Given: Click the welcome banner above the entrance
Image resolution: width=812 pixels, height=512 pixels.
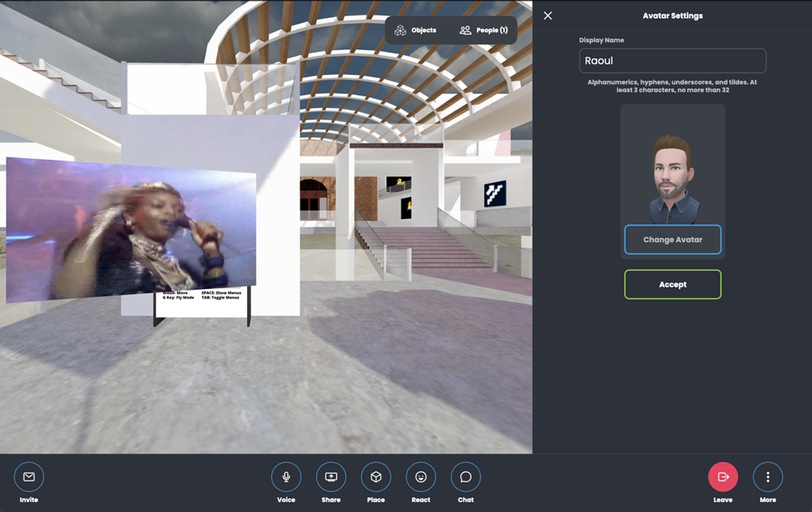Looking at the screenshot, I should click(396, 145).
